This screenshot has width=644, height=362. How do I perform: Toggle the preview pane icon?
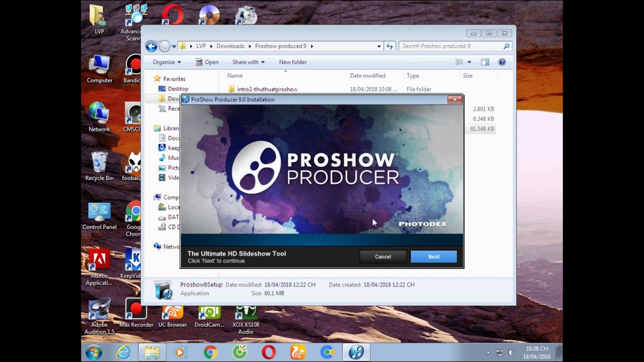point(485,62)
